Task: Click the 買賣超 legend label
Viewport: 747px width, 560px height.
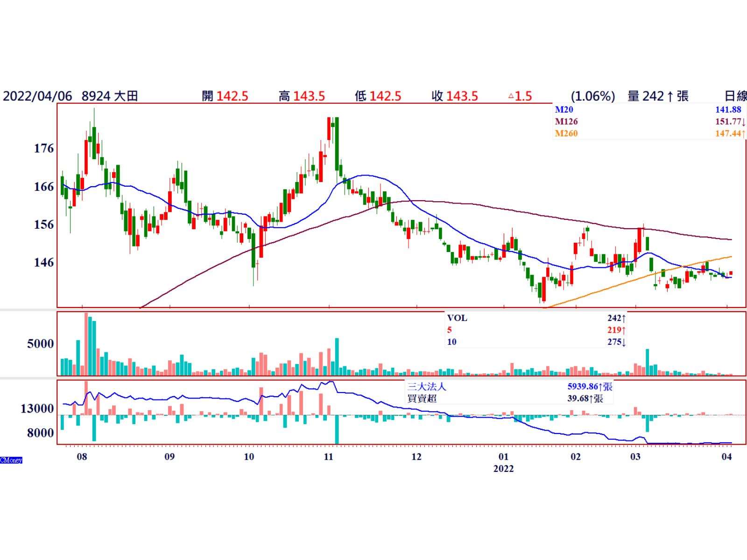Action: click(x=422, y=399)
